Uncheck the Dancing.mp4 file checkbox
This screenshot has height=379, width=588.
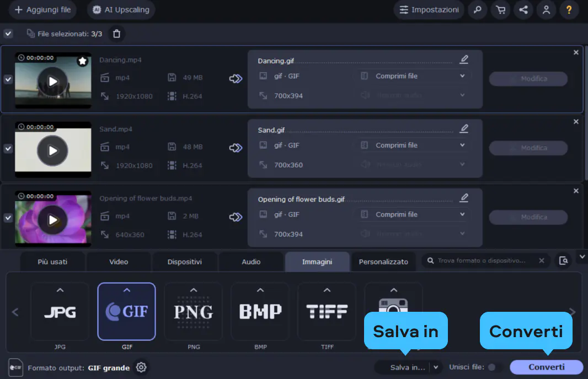click(x=8, y=79)
